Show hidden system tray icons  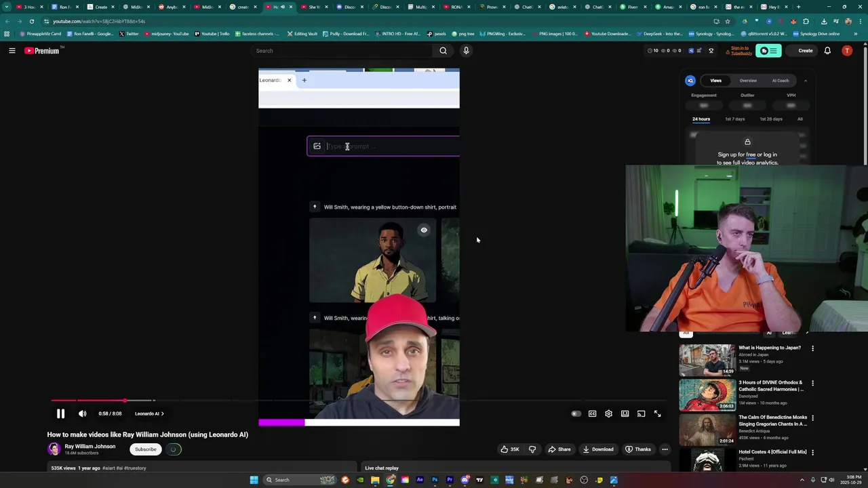802,480
